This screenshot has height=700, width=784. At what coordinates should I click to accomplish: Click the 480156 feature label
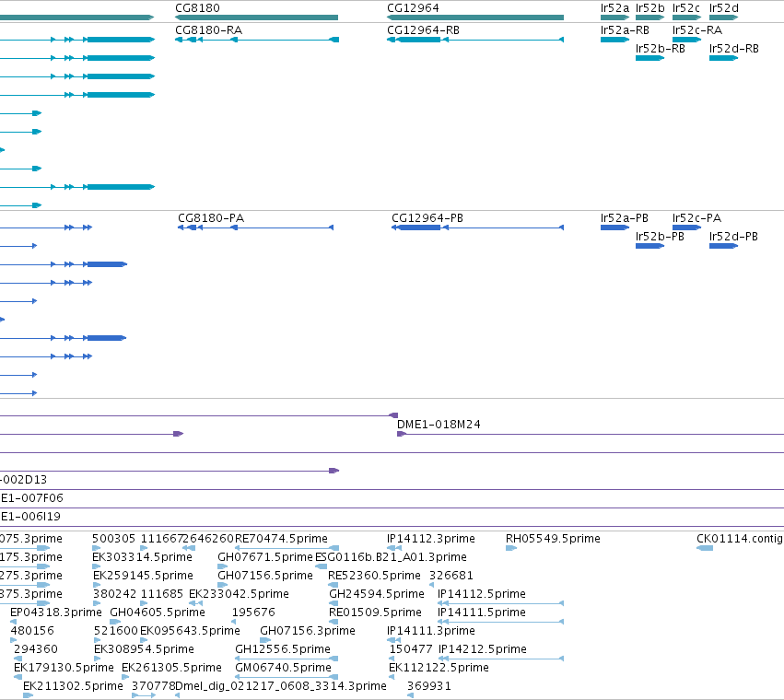32,631
